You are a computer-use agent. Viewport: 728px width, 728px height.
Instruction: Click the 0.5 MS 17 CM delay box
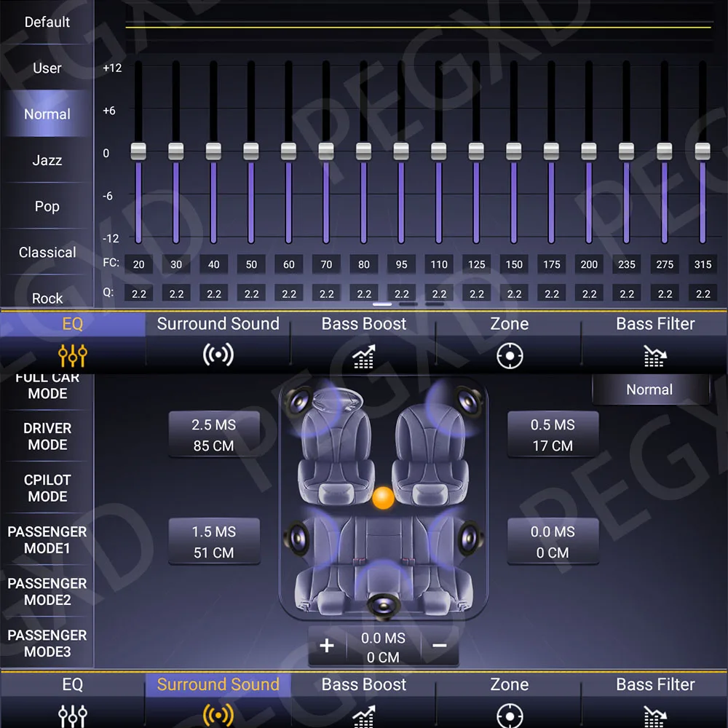(x=553, y=435)
